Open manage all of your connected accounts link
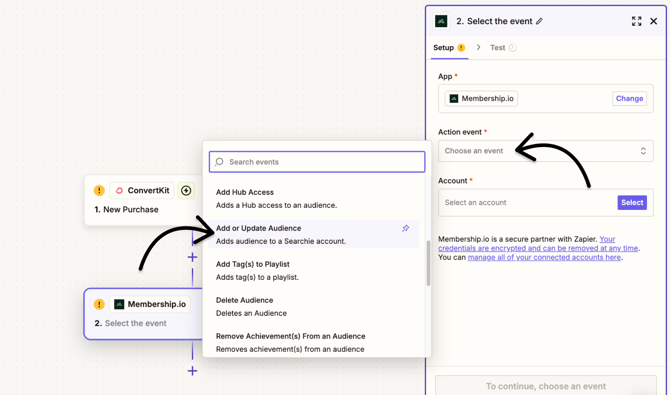Image resolution: width=670 pixels, height=395 pixels. 544,257
